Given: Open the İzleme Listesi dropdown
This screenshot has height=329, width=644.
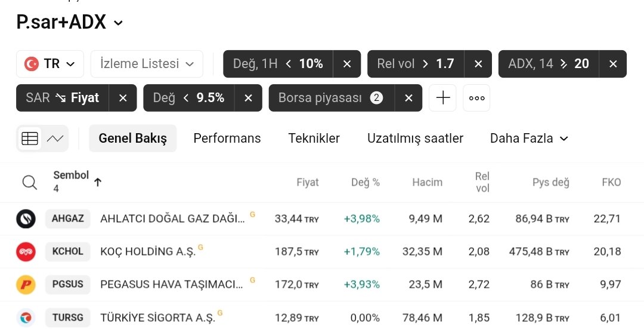Looking at the screenshot, I should pyautogui.click(x=147, y=64).
